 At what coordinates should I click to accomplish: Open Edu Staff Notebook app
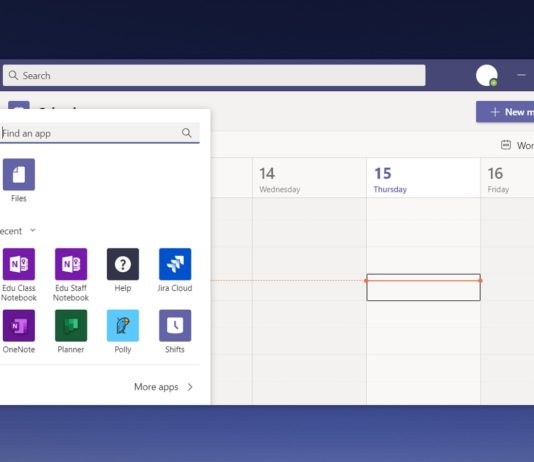(x=71, y=264)
